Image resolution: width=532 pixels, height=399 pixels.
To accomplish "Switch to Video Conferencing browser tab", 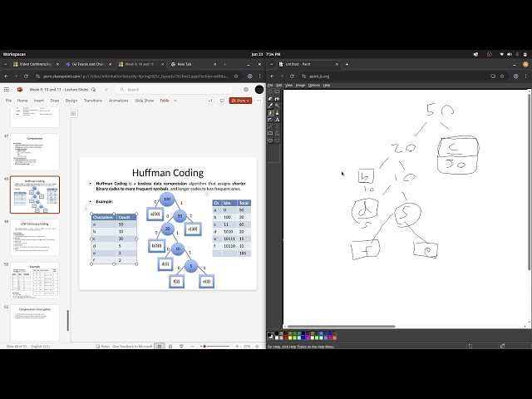I will (36, 64).
